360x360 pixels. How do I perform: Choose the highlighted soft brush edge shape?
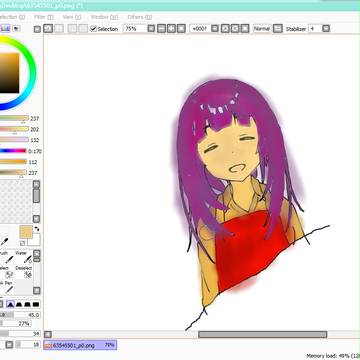coord(11,304)
